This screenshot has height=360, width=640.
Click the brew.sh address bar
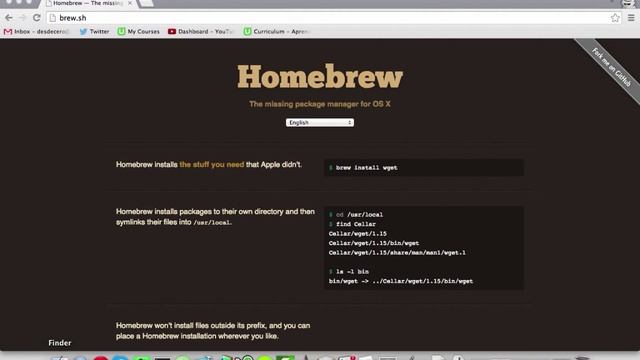334,18
